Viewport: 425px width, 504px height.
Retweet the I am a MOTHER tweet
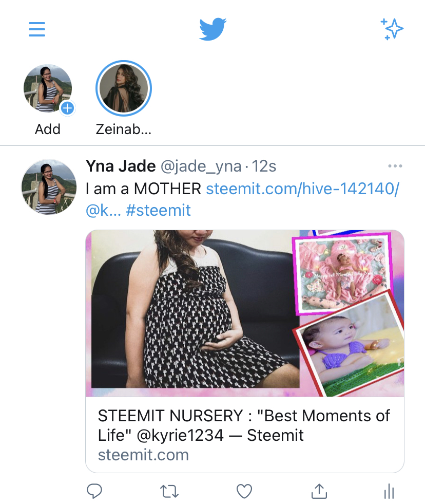coord(169,492)
